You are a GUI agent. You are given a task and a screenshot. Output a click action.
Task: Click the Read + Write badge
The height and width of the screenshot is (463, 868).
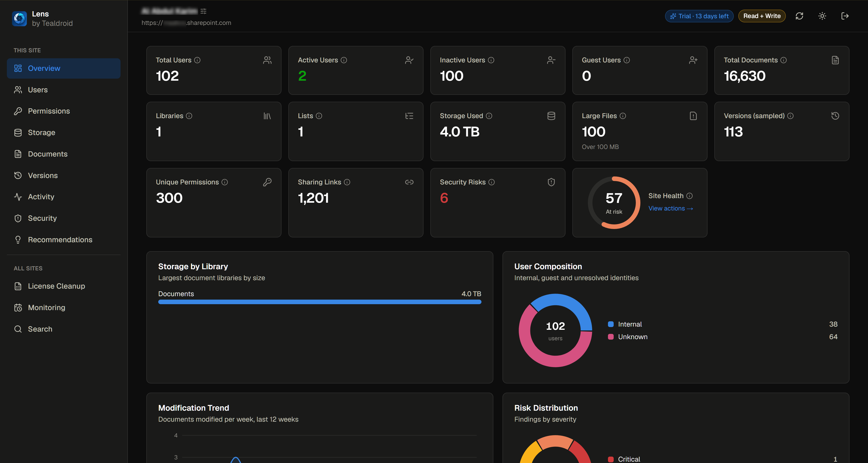tap(762, 16)
